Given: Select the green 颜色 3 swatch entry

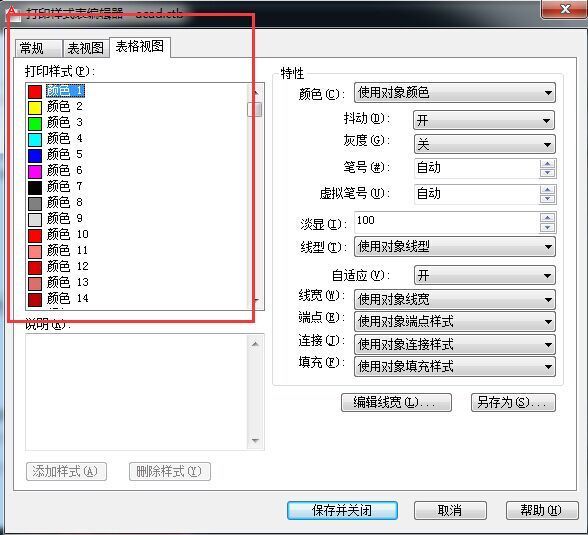Looking at the screenshot, I should [x=56, y=123].
